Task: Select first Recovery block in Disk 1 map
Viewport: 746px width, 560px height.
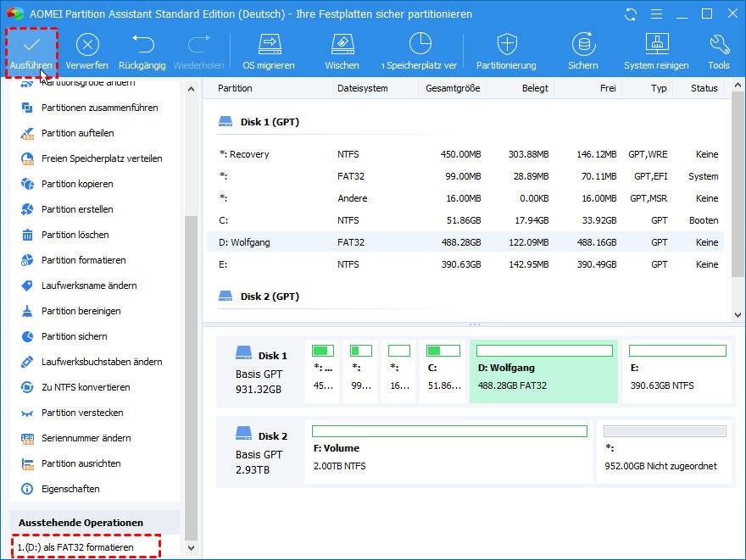Action: (323, 371)
